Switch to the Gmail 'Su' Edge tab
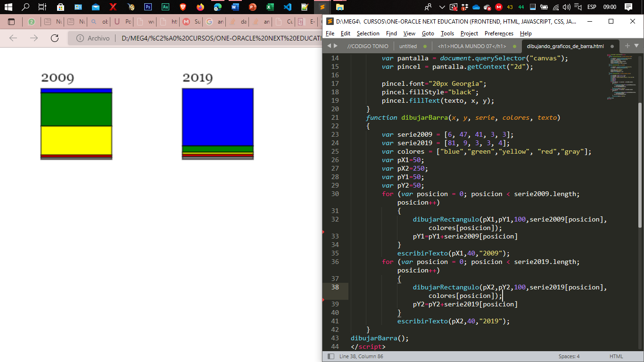Screen dimensions: 644x362 click(192, 22)
